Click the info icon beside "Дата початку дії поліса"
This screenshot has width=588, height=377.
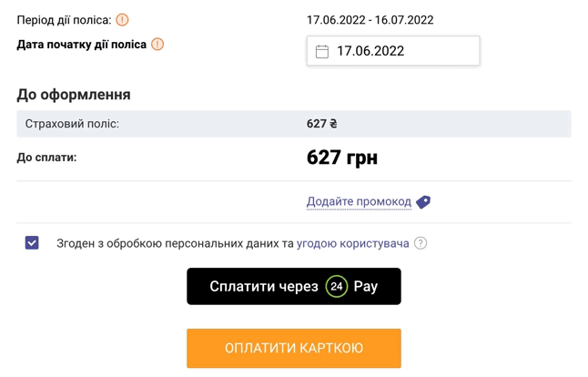pyautogui.click(x=157, y=45)
